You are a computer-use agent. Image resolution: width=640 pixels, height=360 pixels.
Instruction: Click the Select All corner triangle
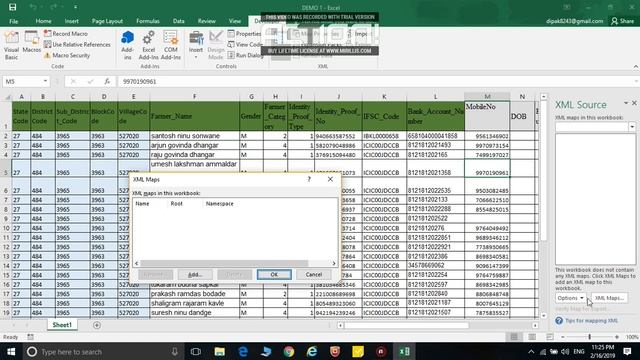coord(7,97)
